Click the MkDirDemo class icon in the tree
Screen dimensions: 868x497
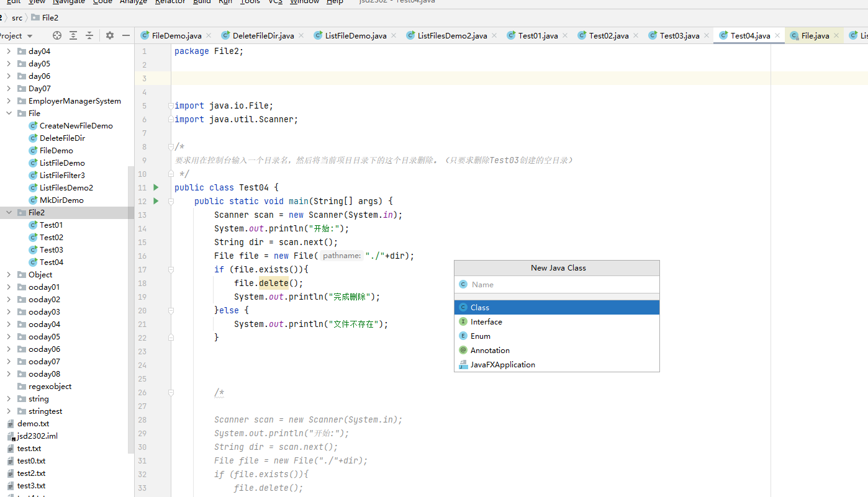33,200
